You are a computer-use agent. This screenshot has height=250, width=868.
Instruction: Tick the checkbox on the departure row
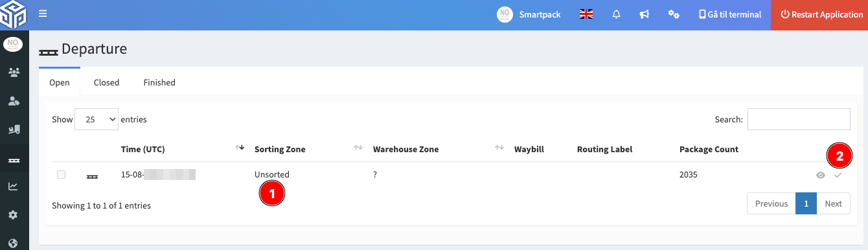[61, 174]
